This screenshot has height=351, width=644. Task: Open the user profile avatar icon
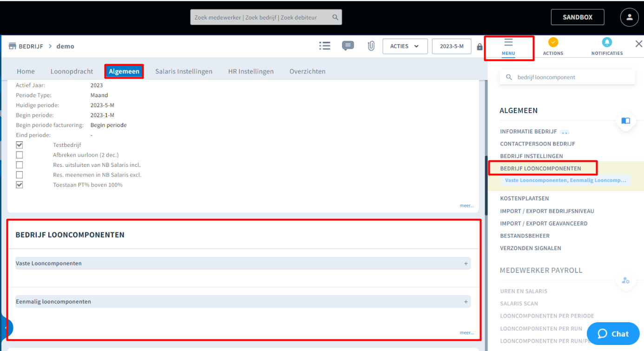tap(629, 17)
